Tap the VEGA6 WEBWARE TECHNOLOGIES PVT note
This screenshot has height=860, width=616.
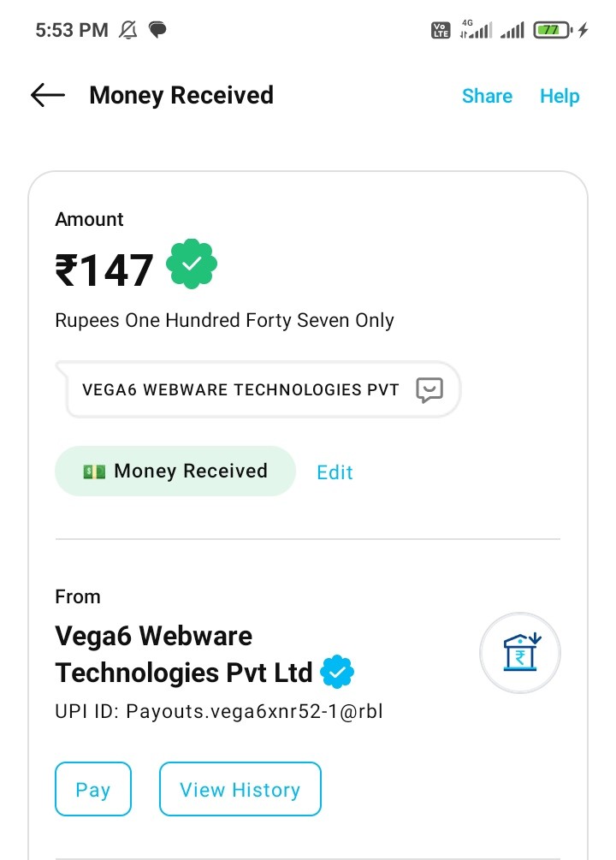(240, 390)
